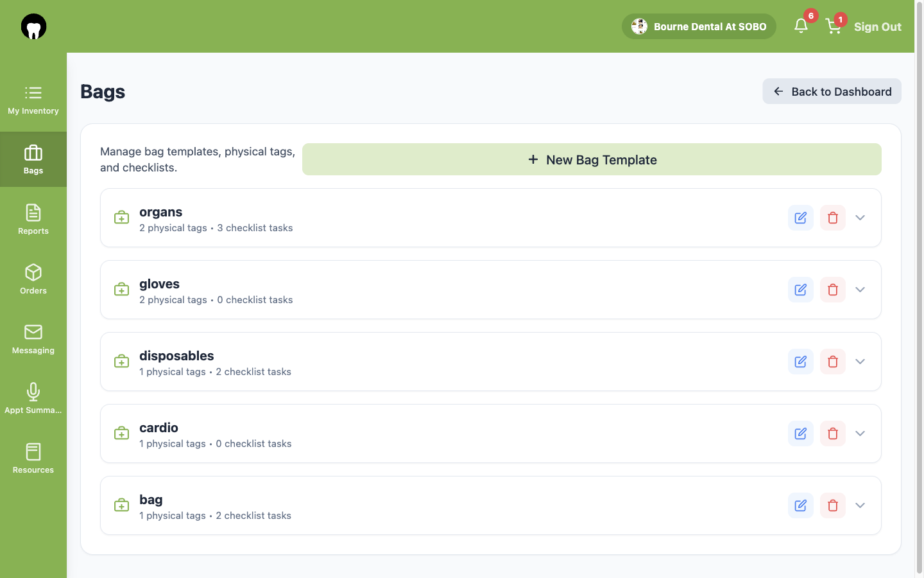
Task: Open Resources from the sidebar
Action: tap(33, 459)
